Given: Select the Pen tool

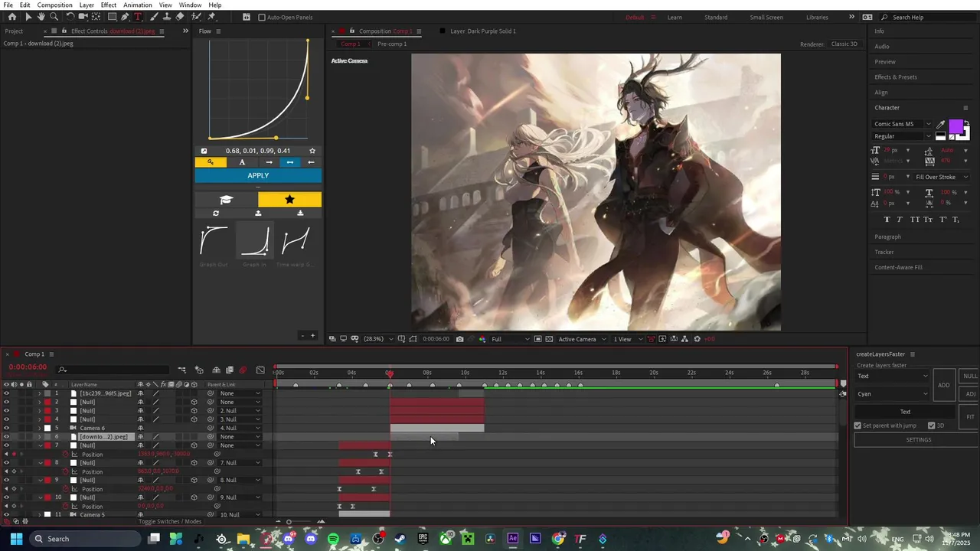Looking at the screenshot, I should point(125,17).
